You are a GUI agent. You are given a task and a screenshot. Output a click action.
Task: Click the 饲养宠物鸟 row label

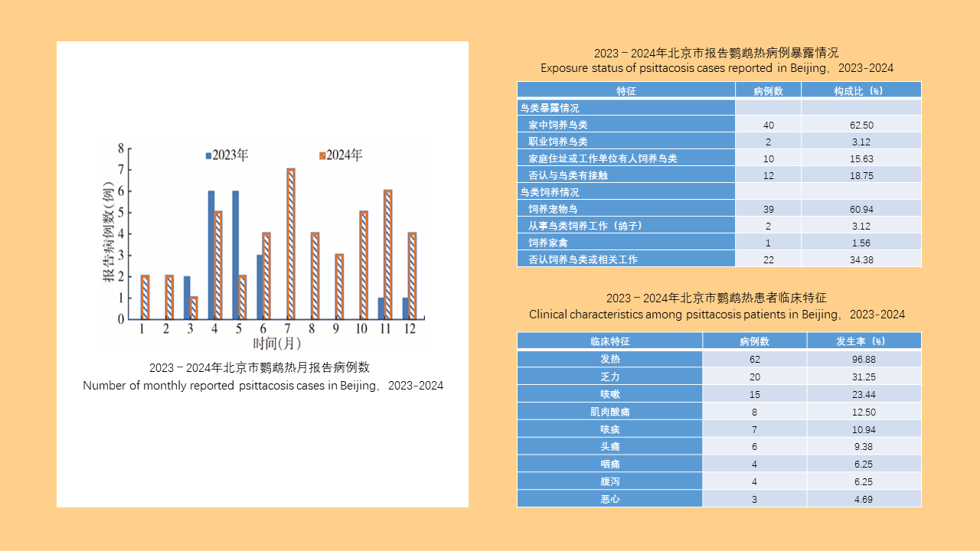[x=553, y=209]
